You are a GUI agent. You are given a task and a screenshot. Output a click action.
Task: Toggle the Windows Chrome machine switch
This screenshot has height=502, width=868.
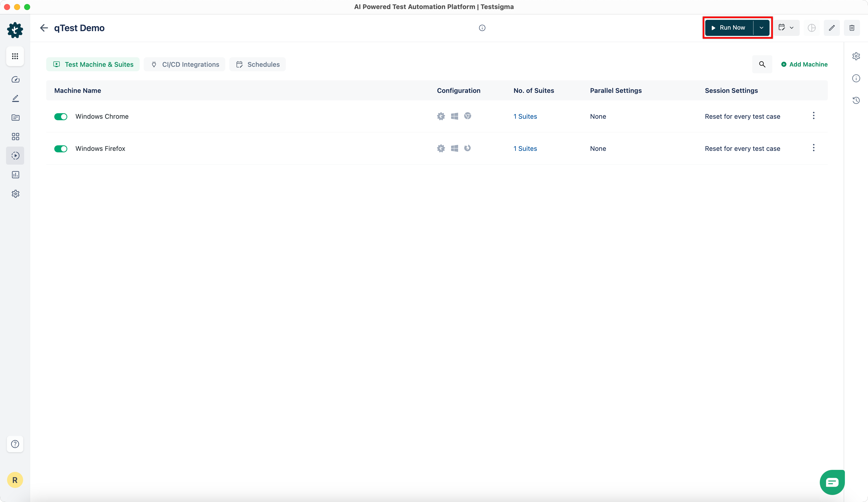(61, 117)
